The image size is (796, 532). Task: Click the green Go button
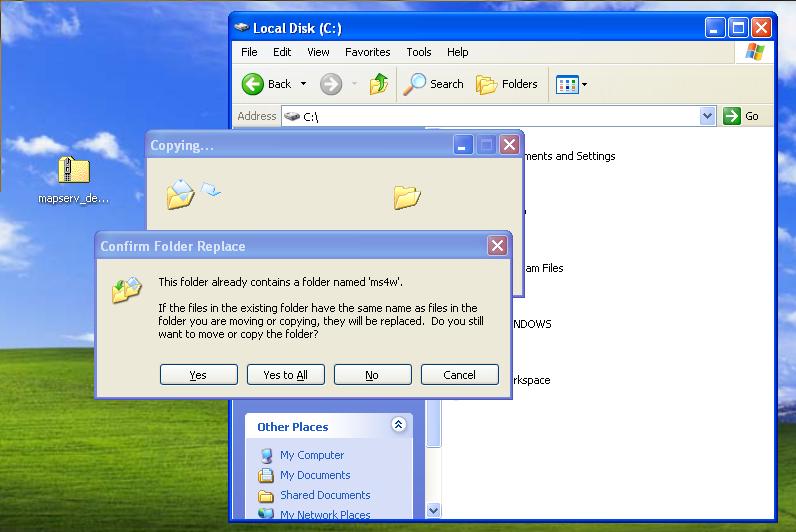coord(741,116)
